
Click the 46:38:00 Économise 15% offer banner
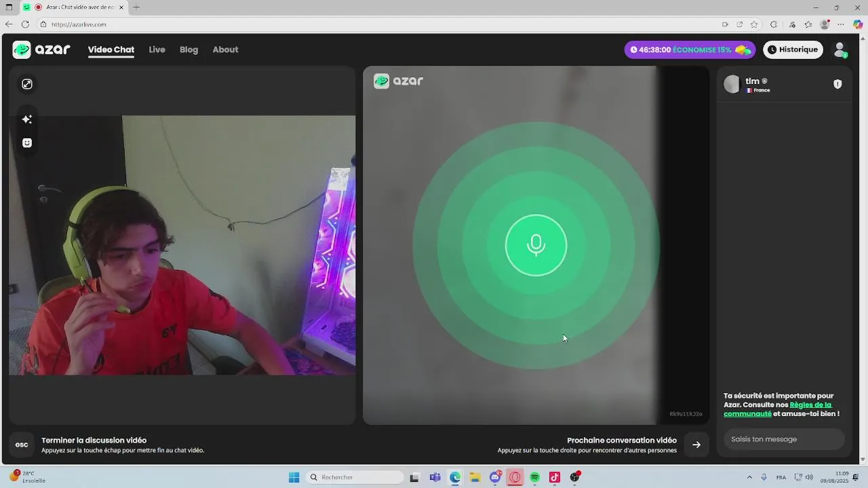690,49
